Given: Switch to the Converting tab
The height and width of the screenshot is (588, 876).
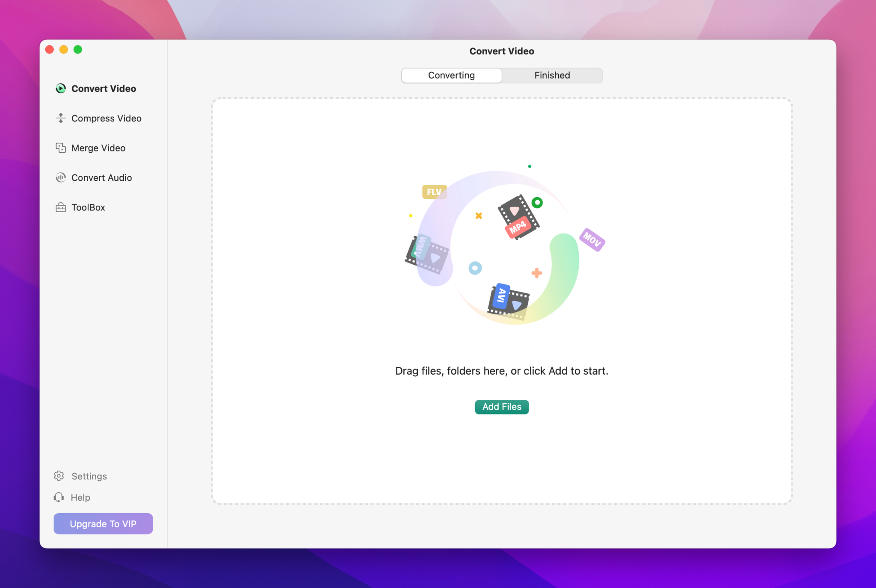Looking at the screenshot, I should [x=451, y=75].
